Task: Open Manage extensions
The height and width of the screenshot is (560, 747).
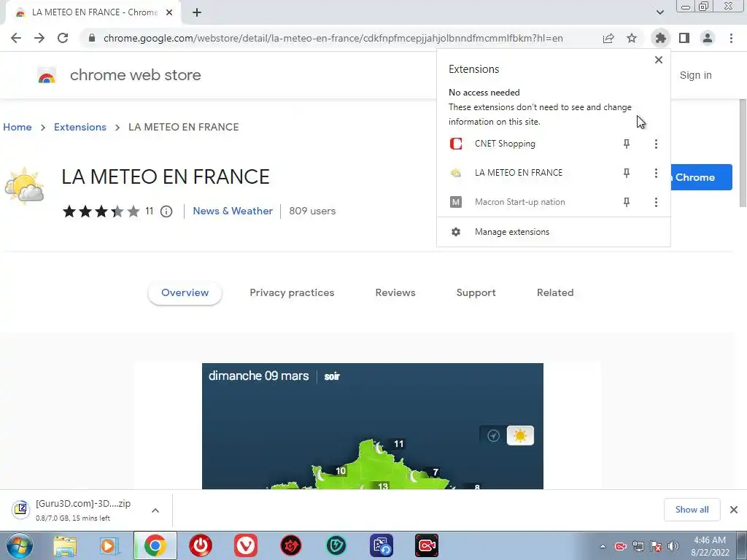Action: point(554,232)
